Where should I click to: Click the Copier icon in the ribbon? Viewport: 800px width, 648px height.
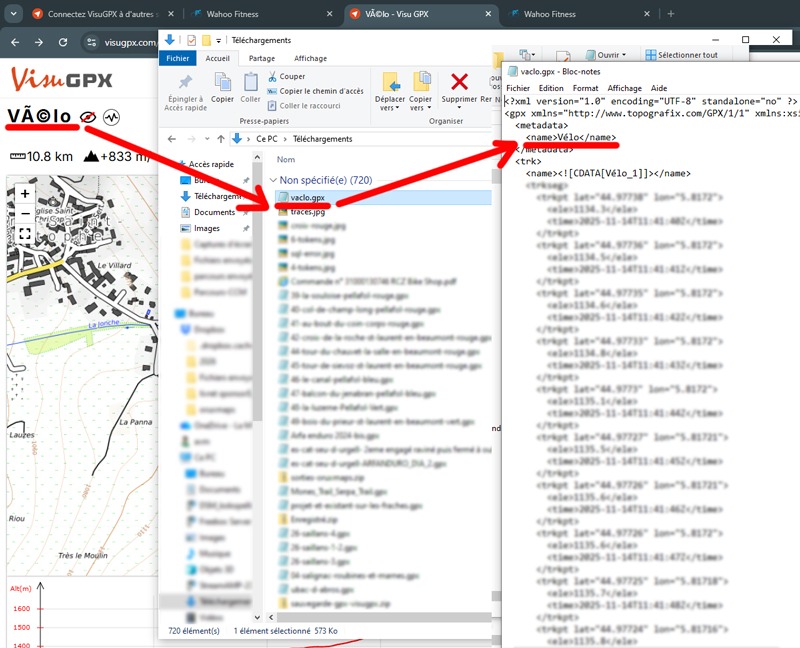pos(222,87)
